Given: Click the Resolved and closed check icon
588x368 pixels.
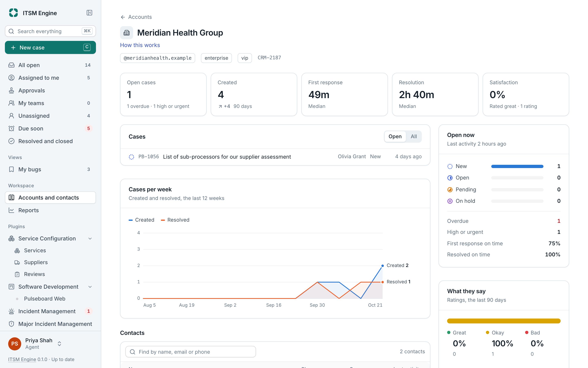Looking at the screenshot, I should 11,141.
